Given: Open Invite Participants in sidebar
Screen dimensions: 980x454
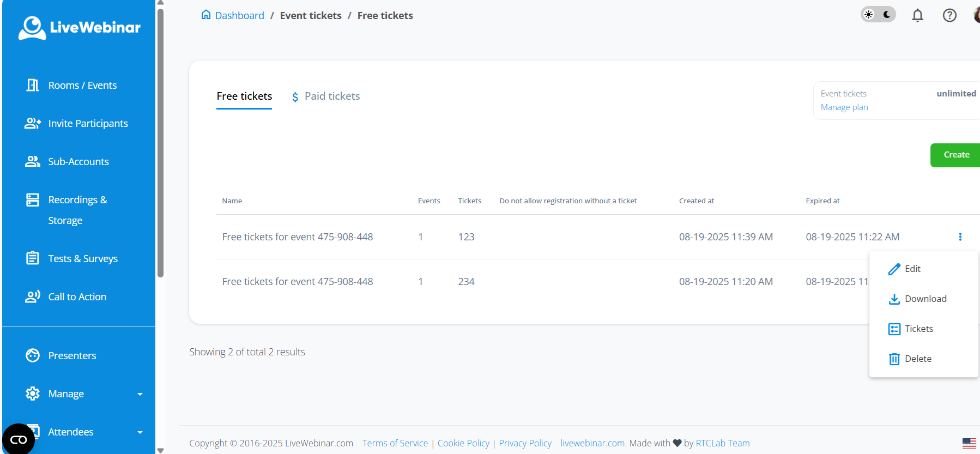Looking at the screenshot, I should [x=87, y=124].
